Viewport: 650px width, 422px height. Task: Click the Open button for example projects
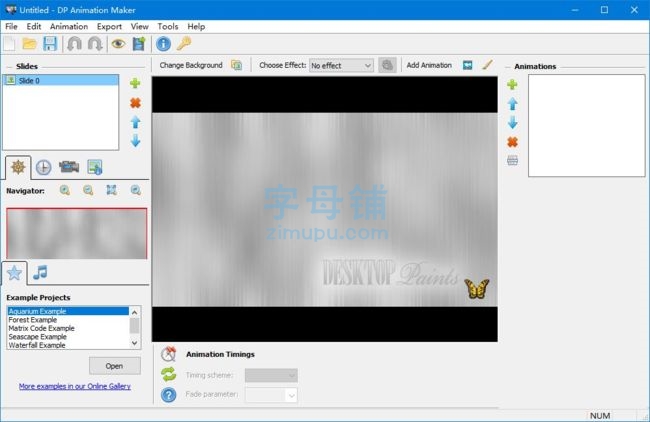coord(115,366)
